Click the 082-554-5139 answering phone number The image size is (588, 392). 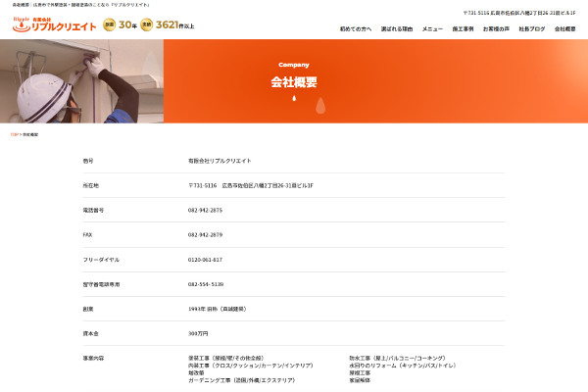click(206, 284)
